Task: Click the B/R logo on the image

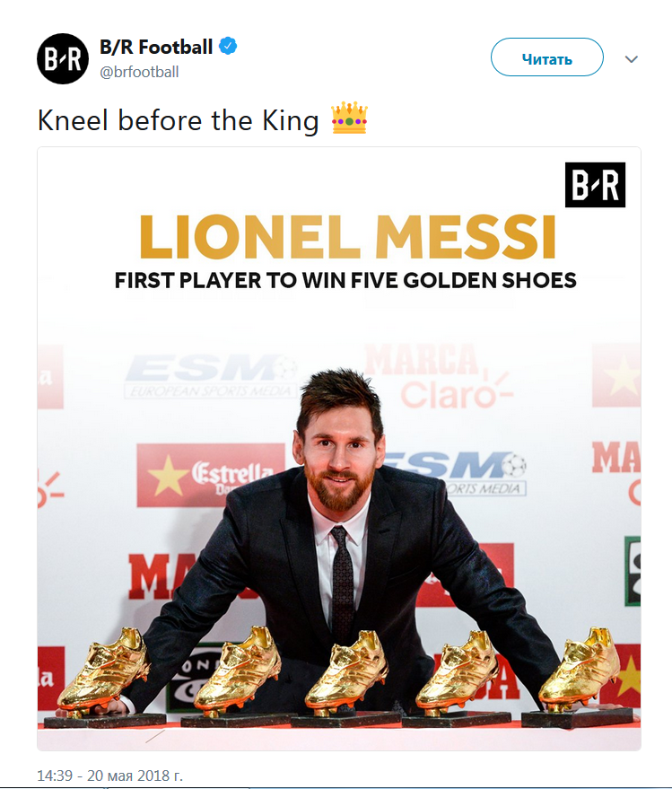Action: pyautogui.click(x=595, y=185)
